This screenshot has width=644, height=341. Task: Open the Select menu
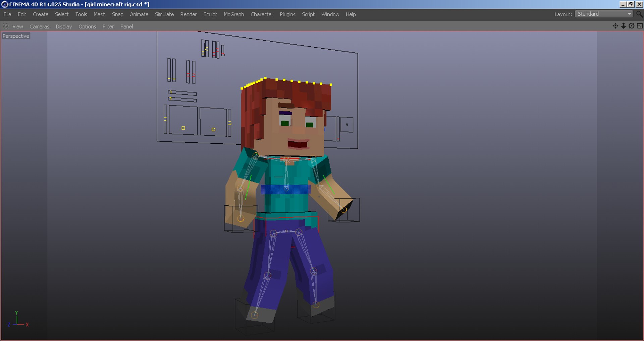click(62, 14)
